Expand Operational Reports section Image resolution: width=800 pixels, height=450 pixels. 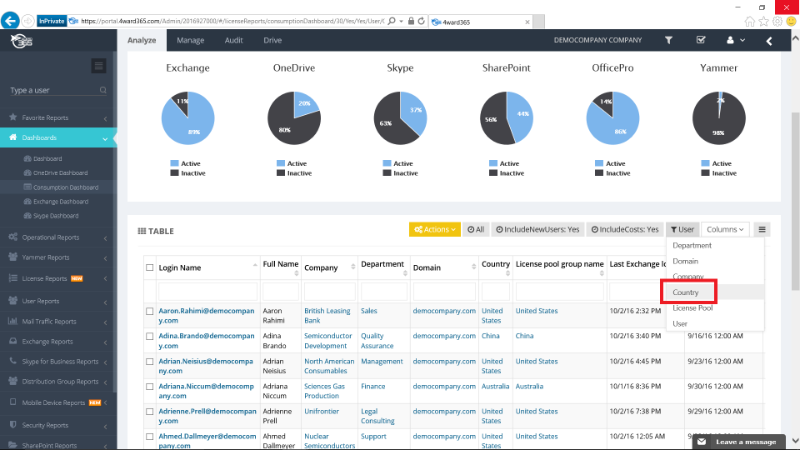[58, 237]
